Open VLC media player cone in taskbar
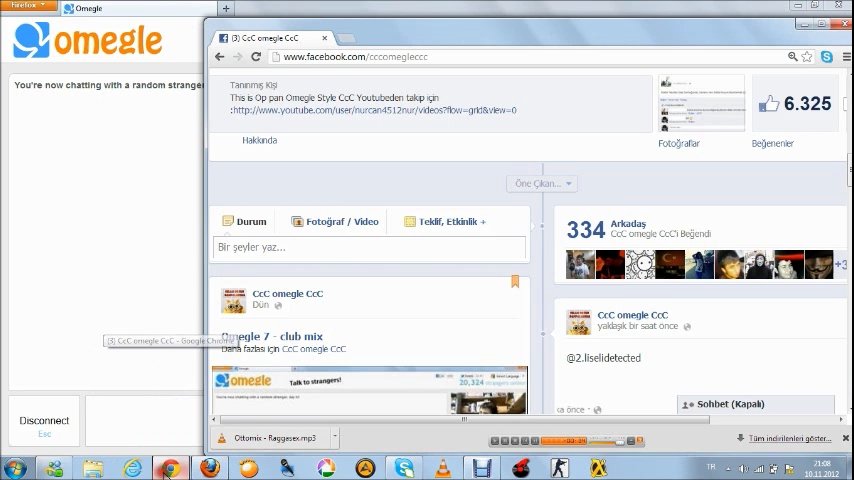854x480 pixels. click(x=443, y=468)
